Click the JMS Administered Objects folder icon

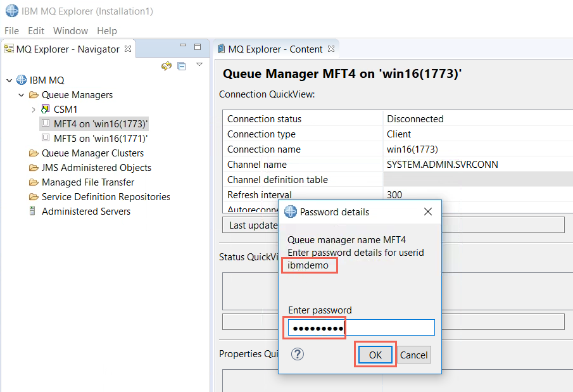[34, 167]
